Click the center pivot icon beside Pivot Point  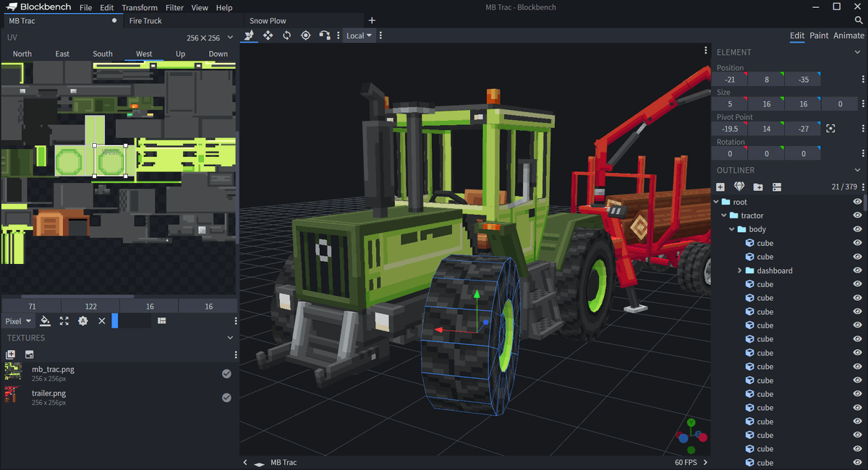click(830, 129)
